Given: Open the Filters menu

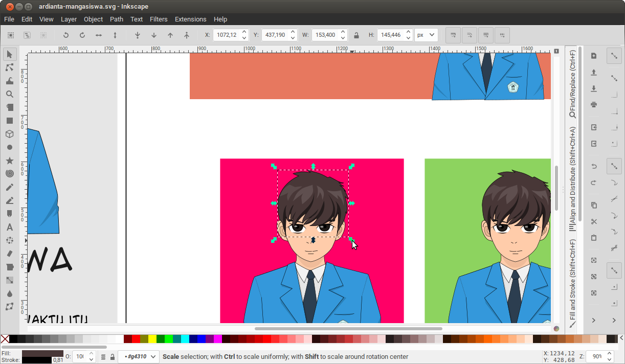Looking at the screenshot, I should 159,19.
